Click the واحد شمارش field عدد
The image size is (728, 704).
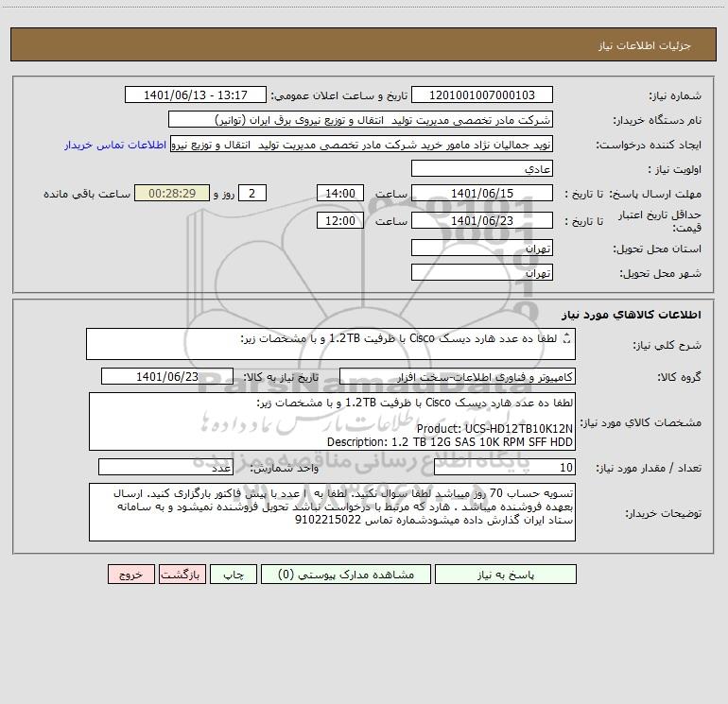tap(165, 467)
